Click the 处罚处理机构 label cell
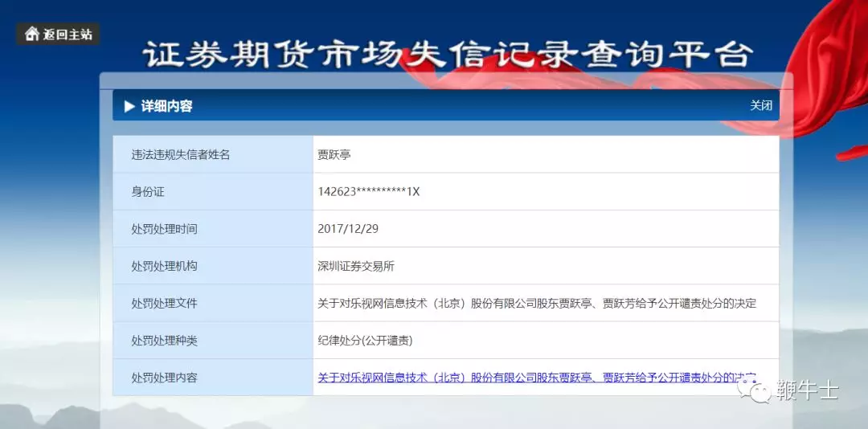The width and height of the screenshot is (868, 429). 213,266
